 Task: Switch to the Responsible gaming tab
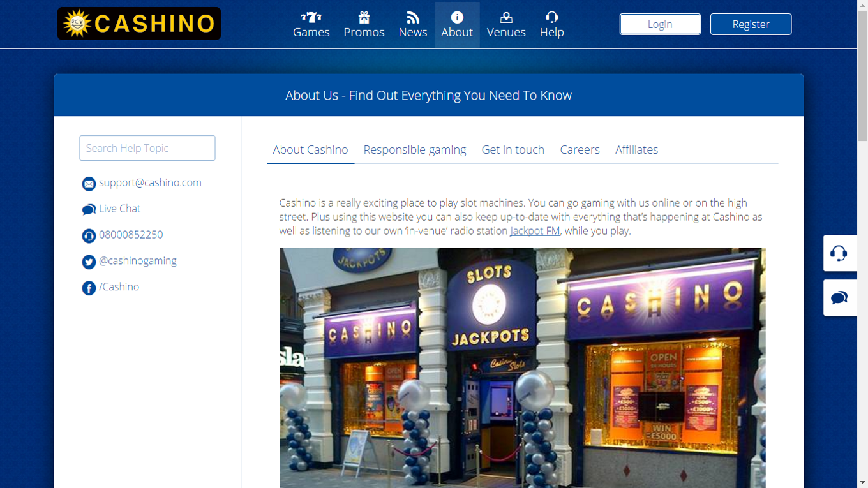click(x=415, y=150)
